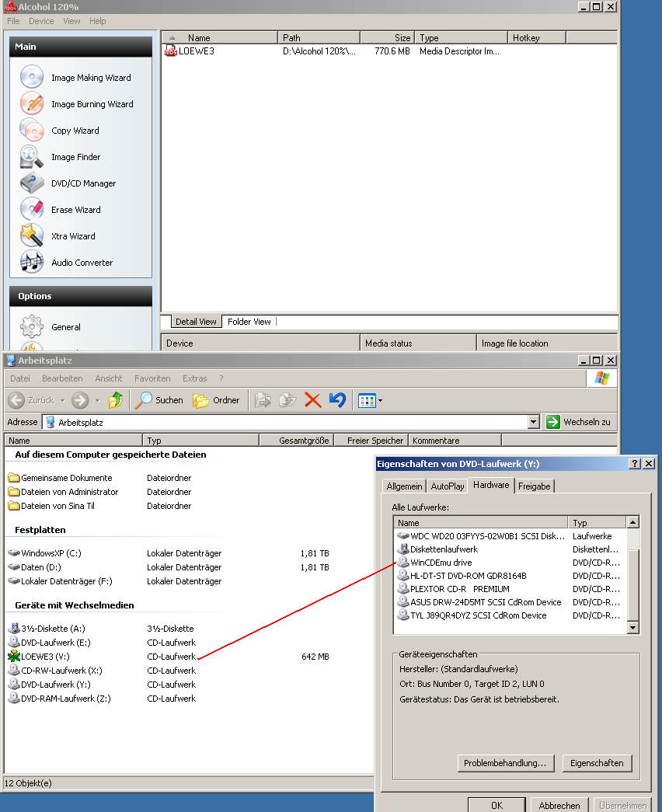Click the Eigenschaften button in dialog

597,763
